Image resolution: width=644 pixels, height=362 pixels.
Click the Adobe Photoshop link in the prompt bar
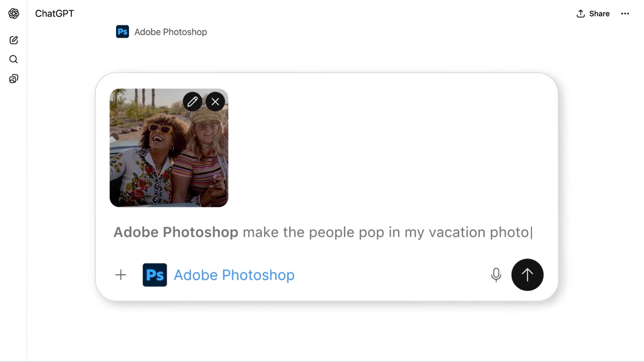coord(233,275)
